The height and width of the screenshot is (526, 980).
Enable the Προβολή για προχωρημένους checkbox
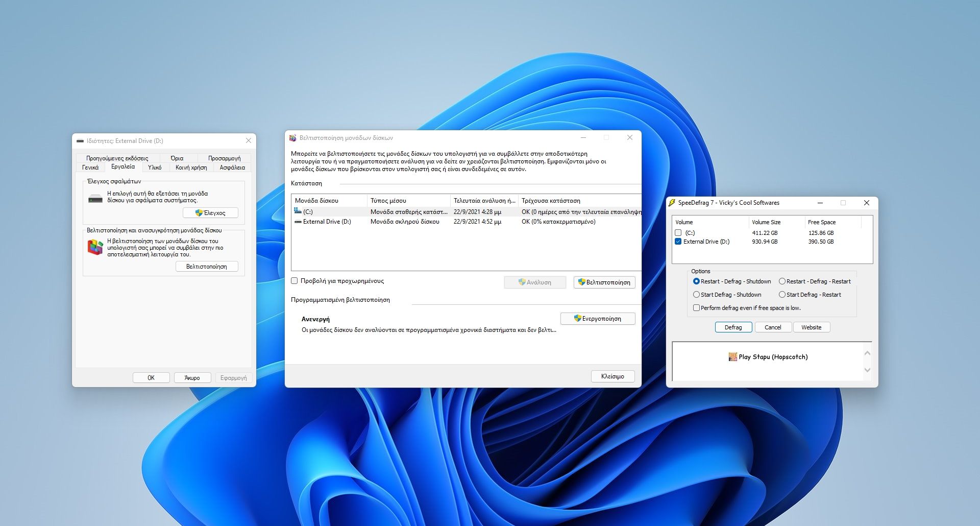click(295, 281)
